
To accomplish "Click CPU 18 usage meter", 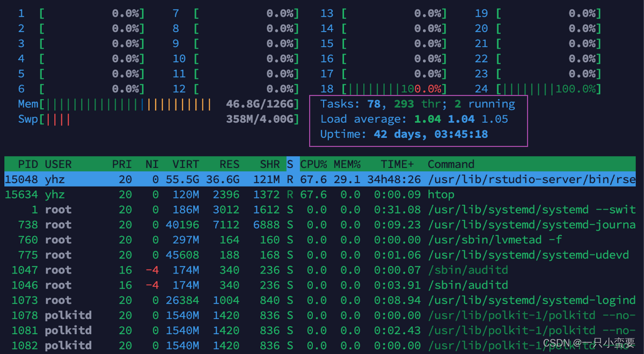I will pos(383,89).
